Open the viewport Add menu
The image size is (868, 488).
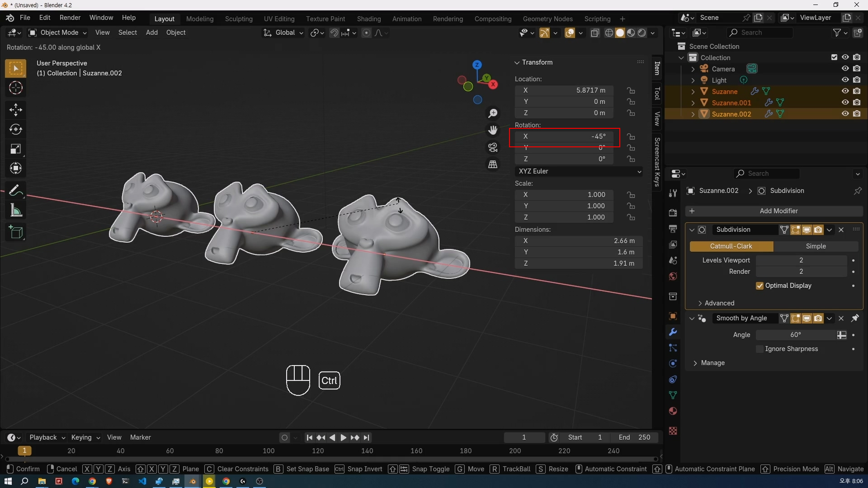(x=152, y=33)
